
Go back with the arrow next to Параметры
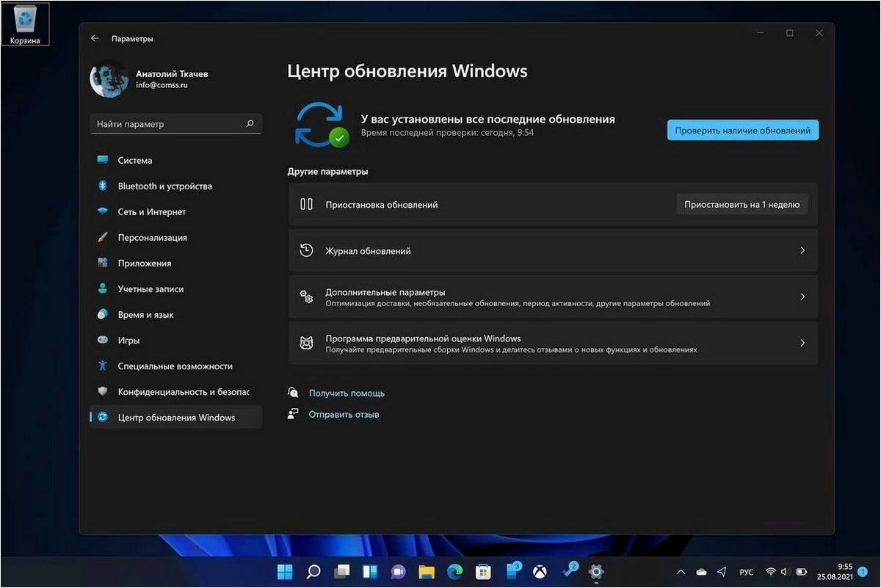coord(95,38)
